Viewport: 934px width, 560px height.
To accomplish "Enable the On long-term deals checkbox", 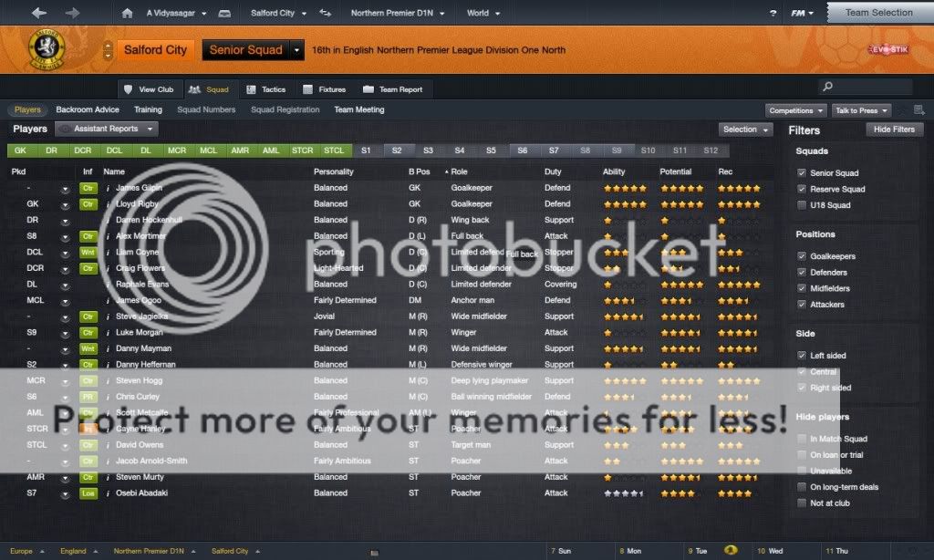I will click(x=802, y=487).
